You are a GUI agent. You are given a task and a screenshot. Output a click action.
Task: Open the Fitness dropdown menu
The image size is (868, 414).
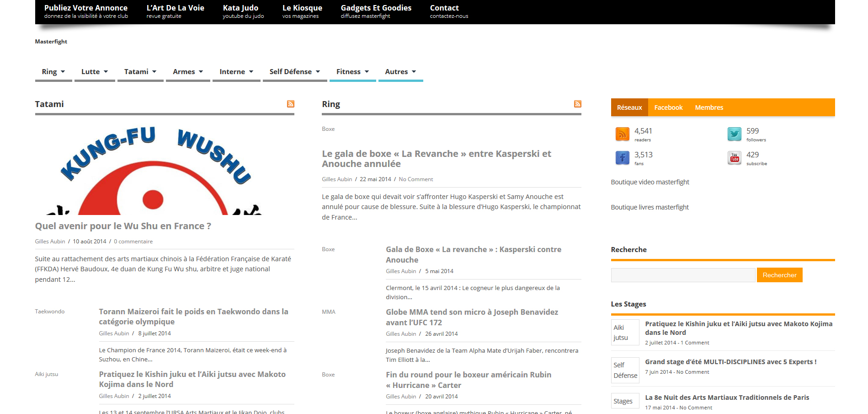click(x=352, y=72)
